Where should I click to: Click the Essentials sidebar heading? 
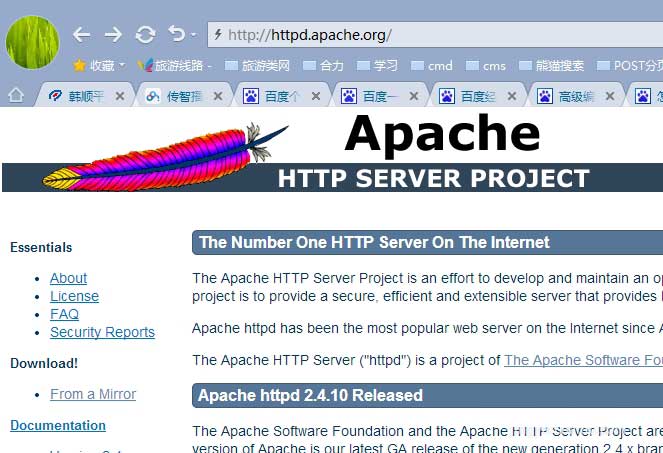tap(41, 247)
